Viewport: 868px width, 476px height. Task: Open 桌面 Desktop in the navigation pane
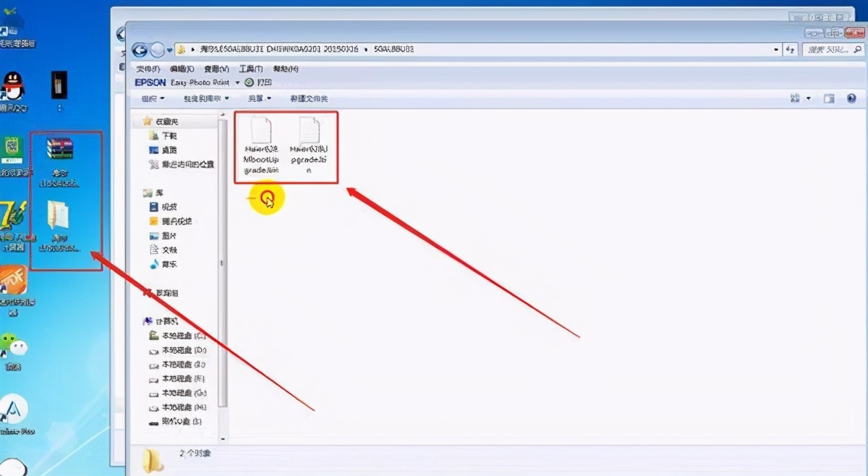point(163,150)
